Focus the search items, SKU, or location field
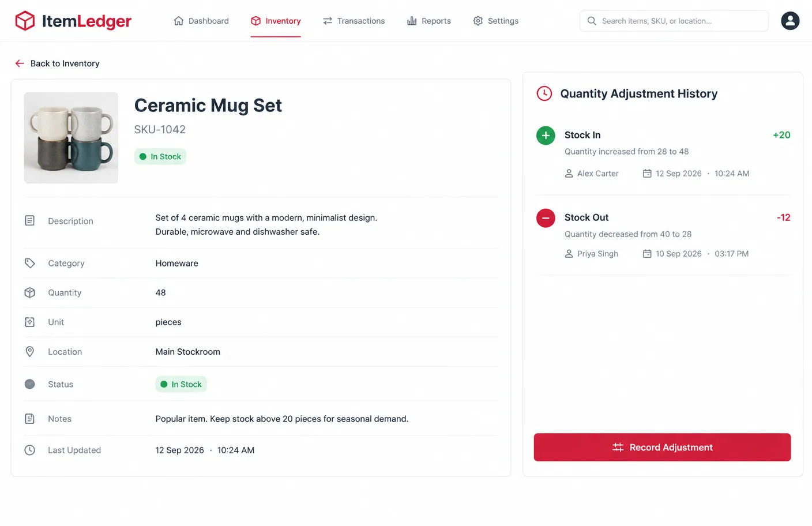Viewport: 812px width, 526px height. pyautogui.click(x=674, y=21)
